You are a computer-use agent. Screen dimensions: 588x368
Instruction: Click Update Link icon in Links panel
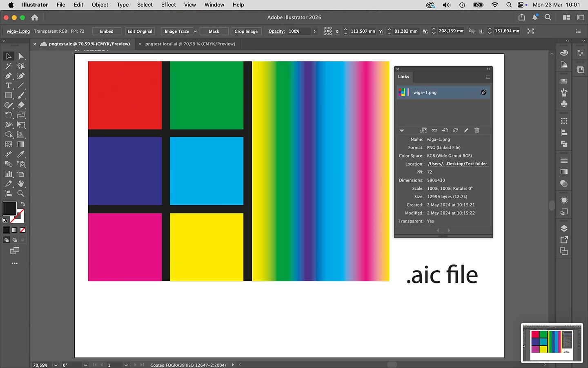(455, 130)
